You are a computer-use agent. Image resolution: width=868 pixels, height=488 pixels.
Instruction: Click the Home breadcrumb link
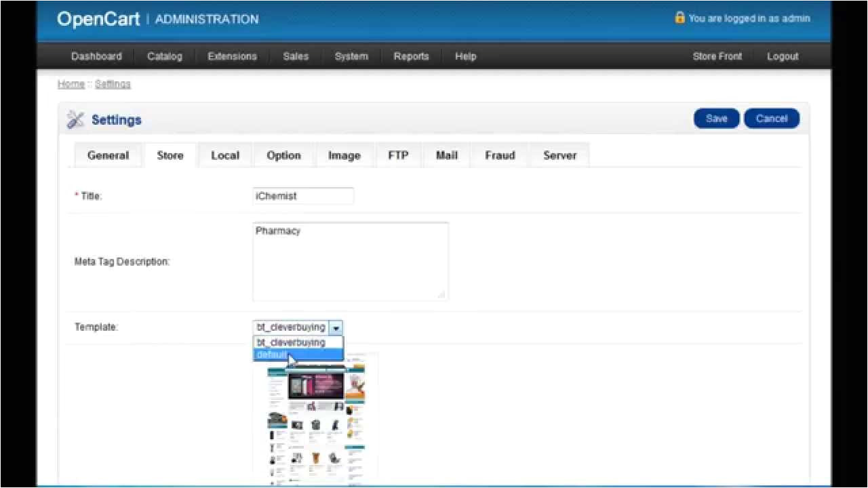[71, 84]
